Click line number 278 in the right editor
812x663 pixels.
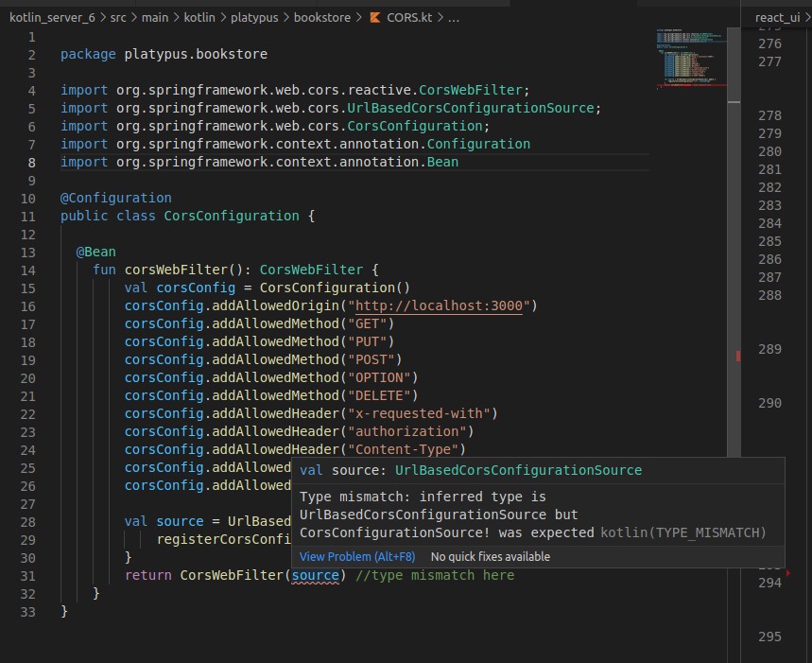(769, 115)
